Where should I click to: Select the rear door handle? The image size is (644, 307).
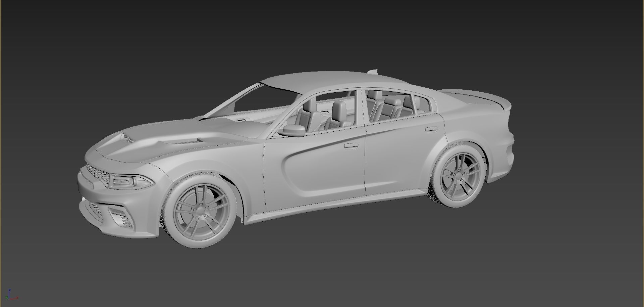click(432, 129)
